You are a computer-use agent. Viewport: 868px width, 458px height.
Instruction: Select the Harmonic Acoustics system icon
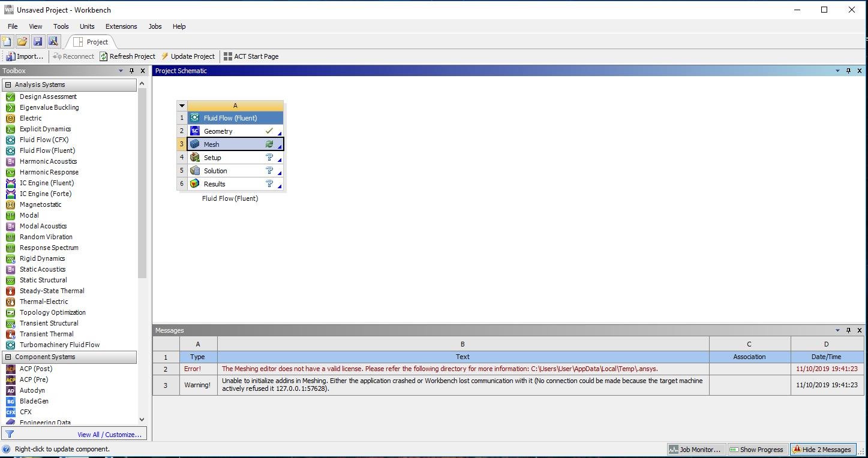pyautogui.click(x=10, y=161)
